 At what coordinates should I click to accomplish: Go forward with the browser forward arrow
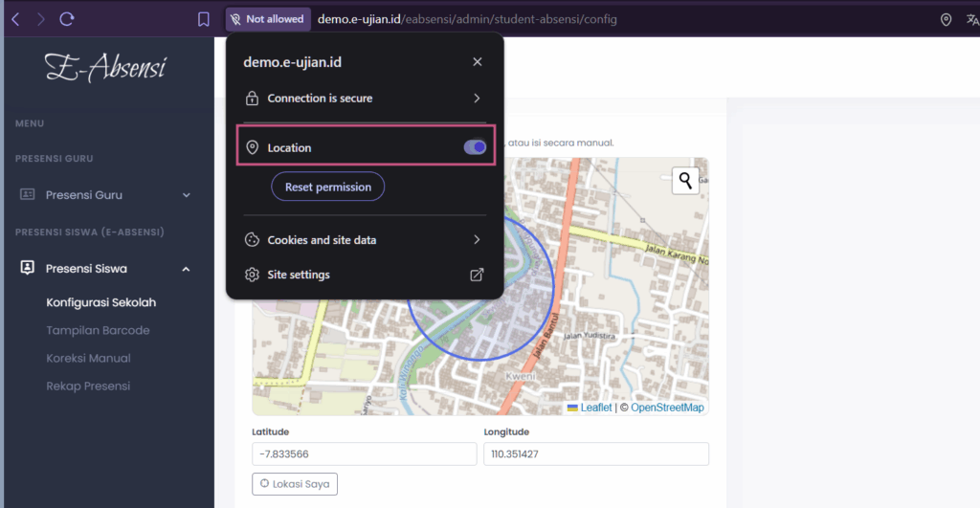coord(40,19)
